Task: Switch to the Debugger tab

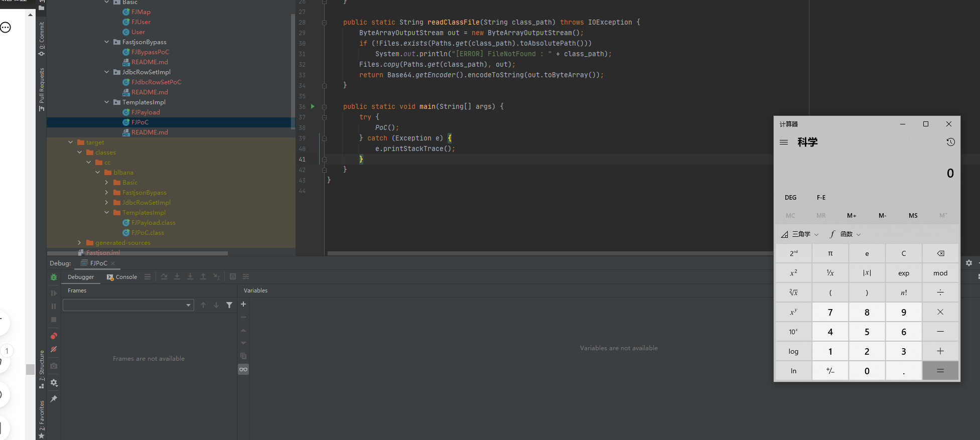Action: tap(81, 277)
